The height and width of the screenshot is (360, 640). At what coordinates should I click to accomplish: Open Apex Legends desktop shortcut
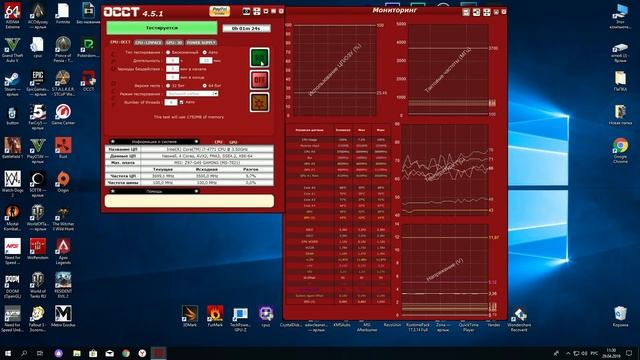tap(63, 252)
